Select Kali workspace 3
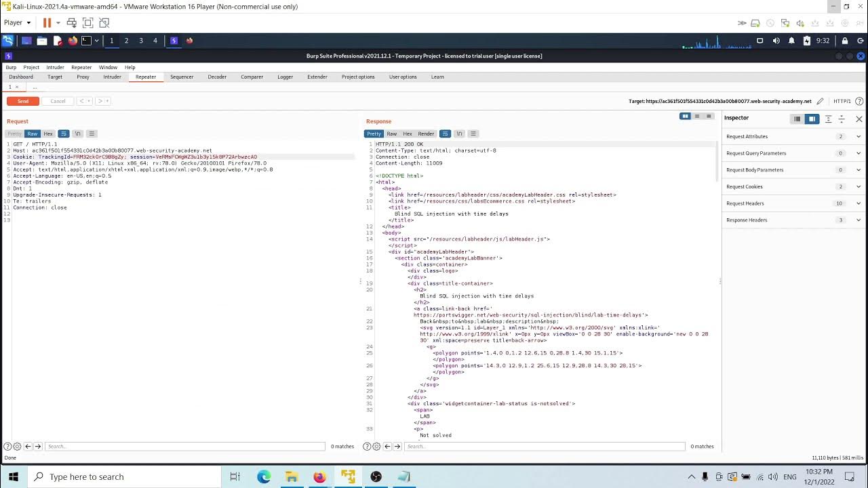 (140, 41)
